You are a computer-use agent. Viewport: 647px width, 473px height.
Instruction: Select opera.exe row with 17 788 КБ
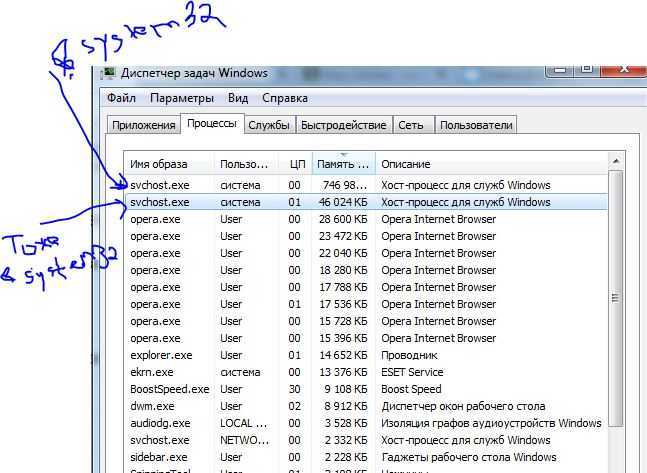click(366, 287)
